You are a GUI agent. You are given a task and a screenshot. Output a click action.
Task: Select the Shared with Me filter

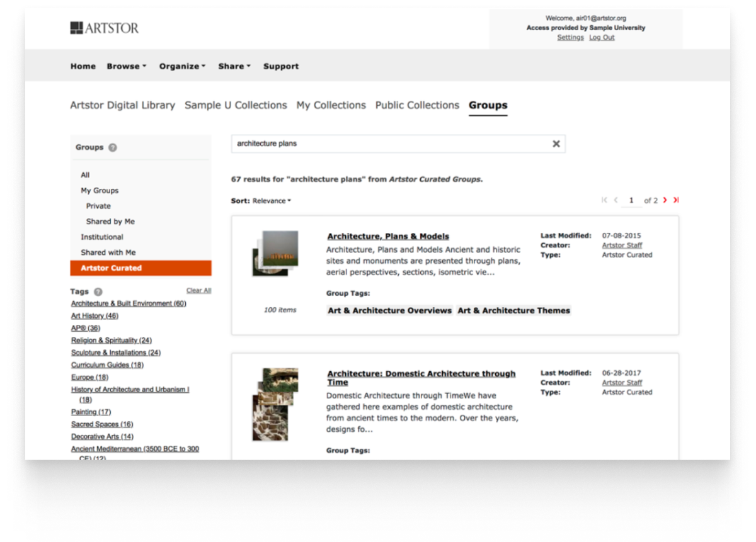pos(108,252)
